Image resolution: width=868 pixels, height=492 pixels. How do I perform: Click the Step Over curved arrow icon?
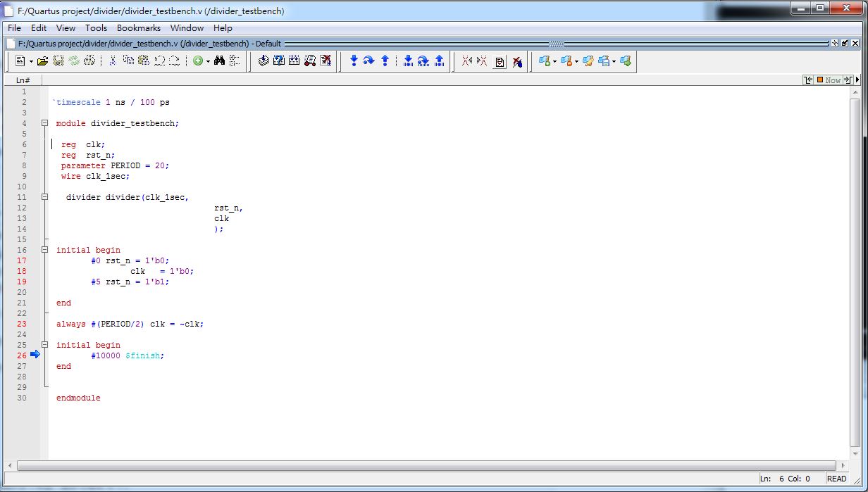(368, 61)
